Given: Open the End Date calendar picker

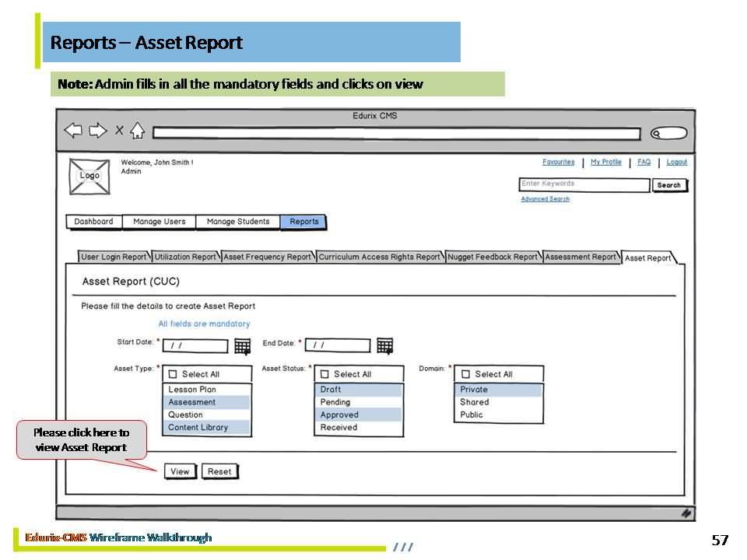Looking at the screenshot, I should pyautogui.click(x=384, y=345).
